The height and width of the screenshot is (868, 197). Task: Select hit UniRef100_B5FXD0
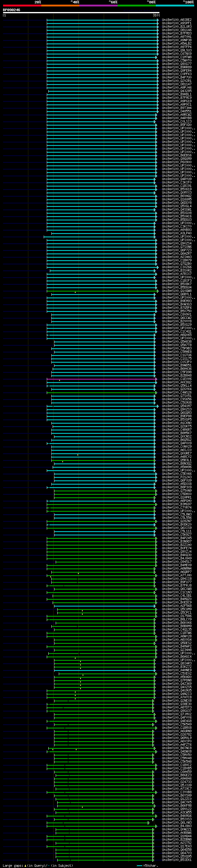tap(177, 125)
